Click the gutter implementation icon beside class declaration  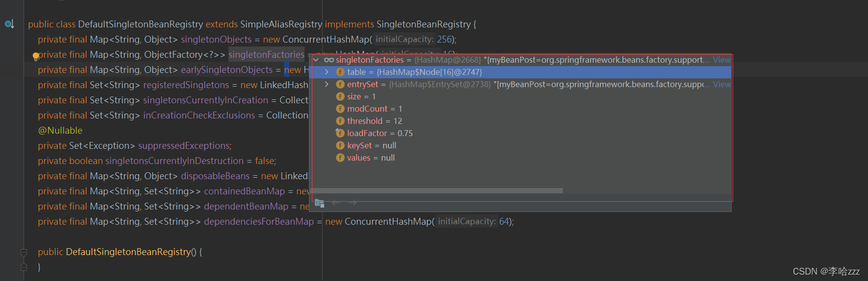point(9,24)
